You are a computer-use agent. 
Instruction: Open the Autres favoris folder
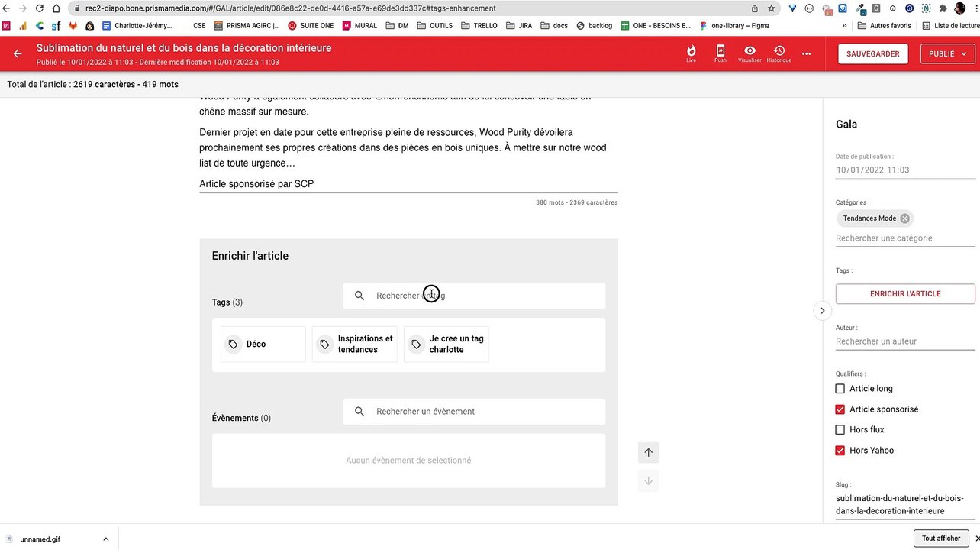point(884,25)
